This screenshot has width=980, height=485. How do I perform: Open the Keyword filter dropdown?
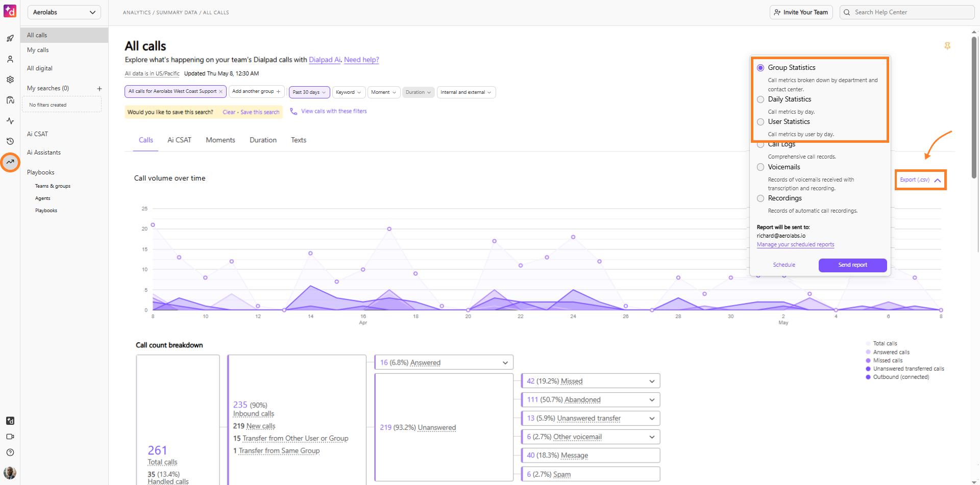pos(349,92)
